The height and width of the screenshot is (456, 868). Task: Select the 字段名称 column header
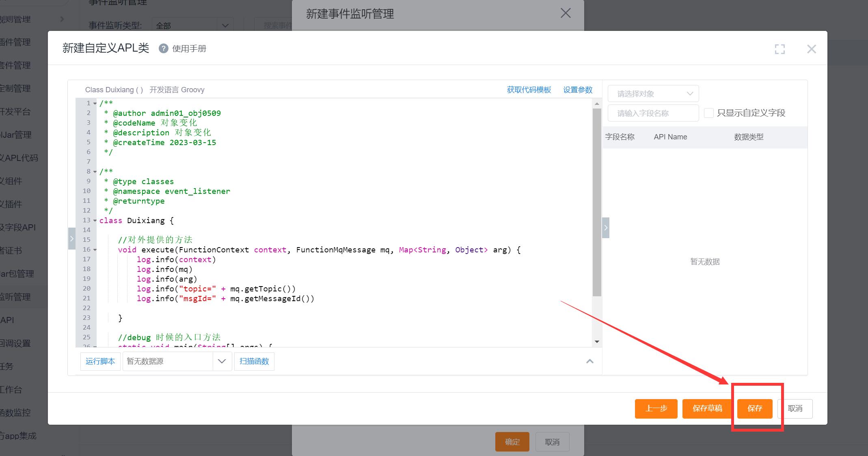click(620, 137)
